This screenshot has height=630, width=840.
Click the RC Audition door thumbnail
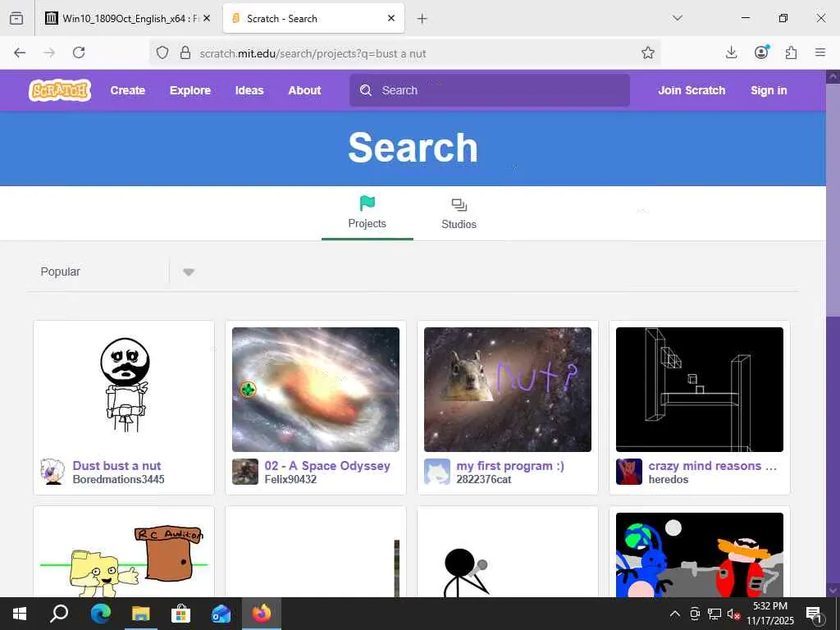[124, 555]
